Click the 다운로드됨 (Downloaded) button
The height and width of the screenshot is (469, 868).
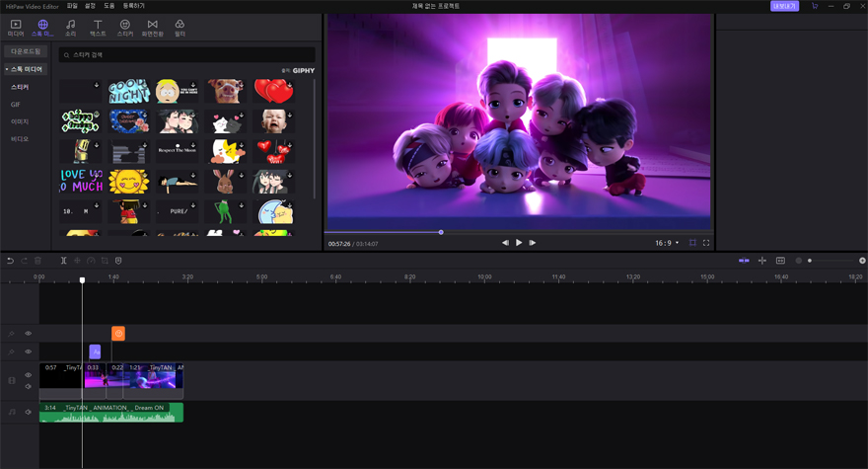point(26,51)
